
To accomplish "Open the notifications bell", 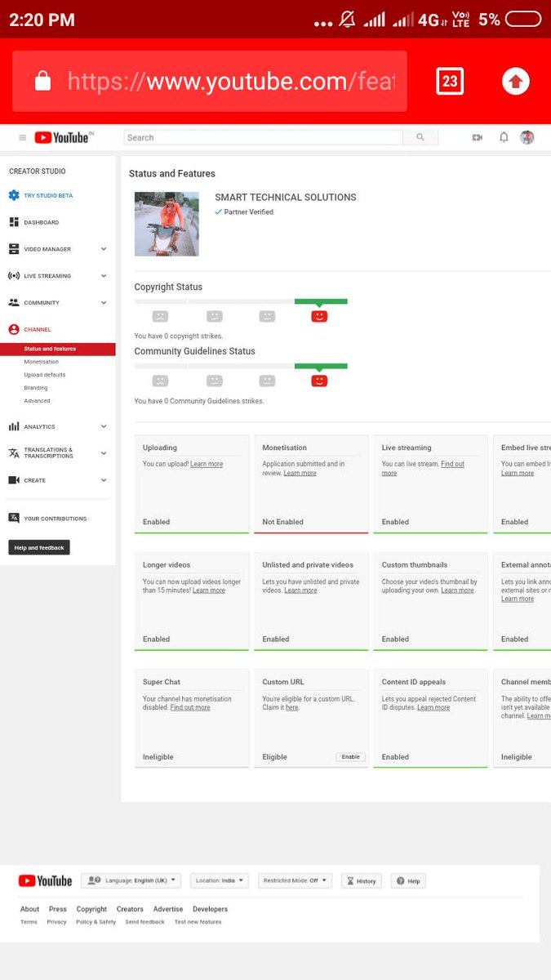I will pos(504,137).
